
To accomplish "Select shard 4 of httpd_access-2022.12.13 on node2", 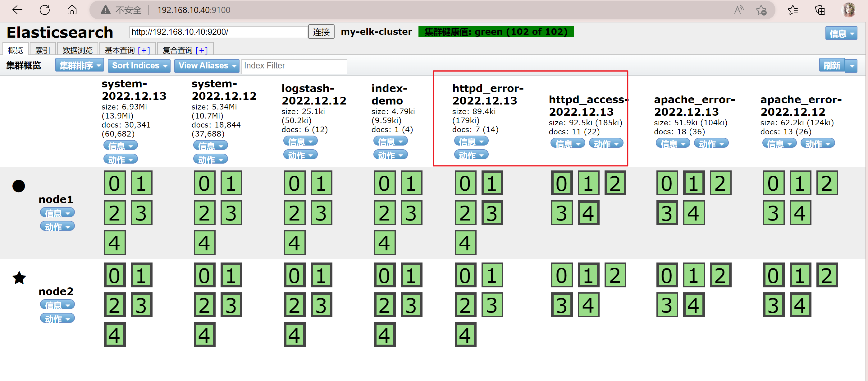I will 588,305.
